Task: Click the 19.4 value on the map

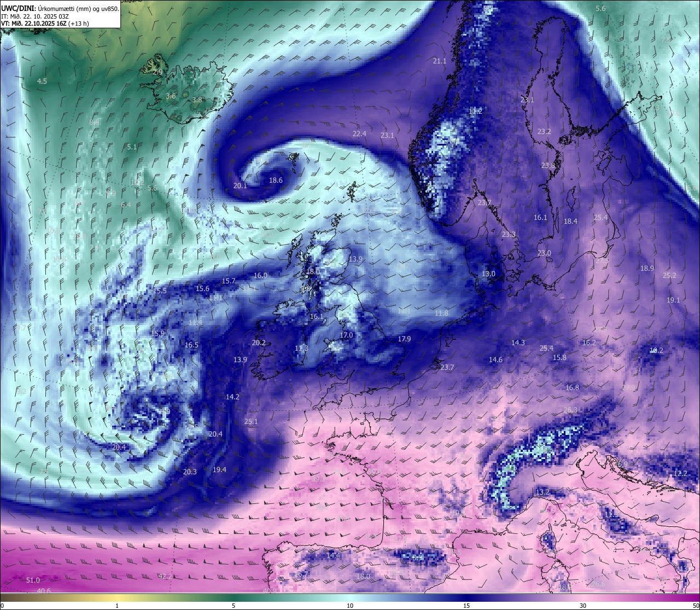Action: point(219,469)
